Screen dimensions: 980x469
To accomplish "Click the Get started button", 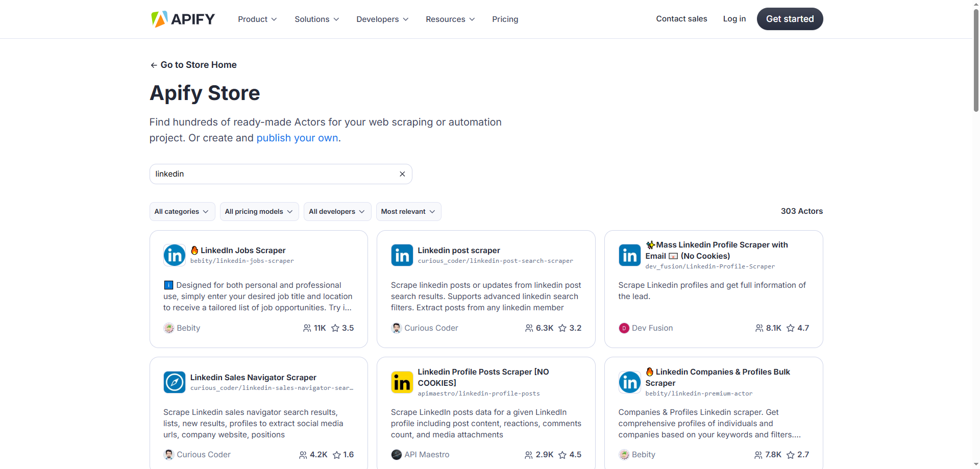I will coord(790,19).
